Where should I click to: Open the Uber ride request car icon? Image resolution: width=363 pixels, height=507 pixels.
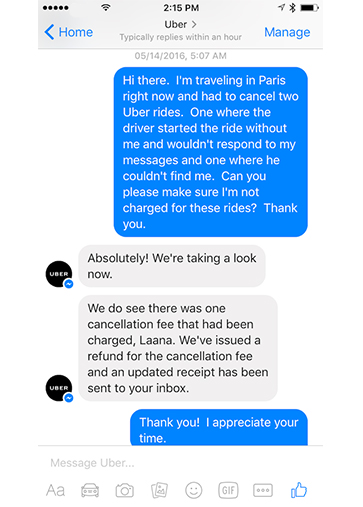(90, 490)
